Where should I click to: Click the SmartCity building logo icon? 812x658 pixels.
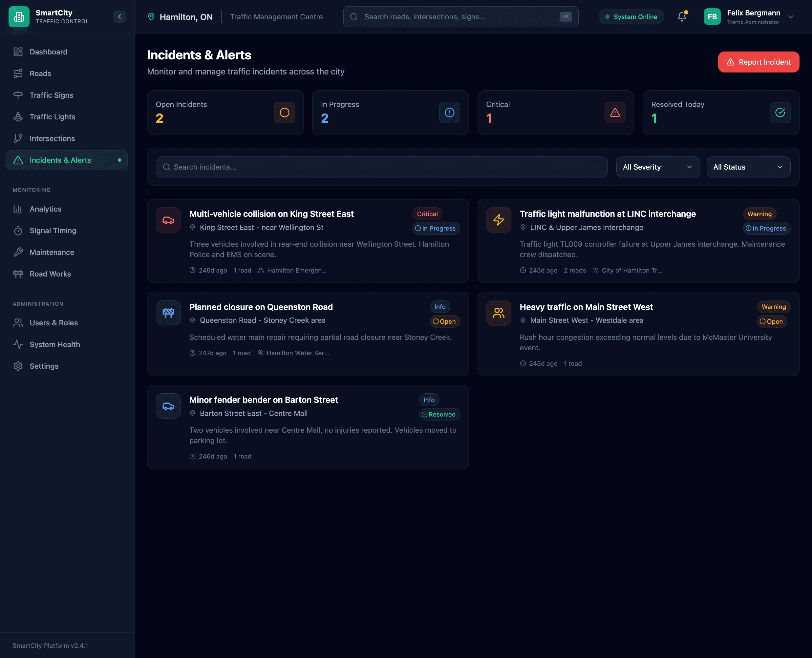(19, 17)
